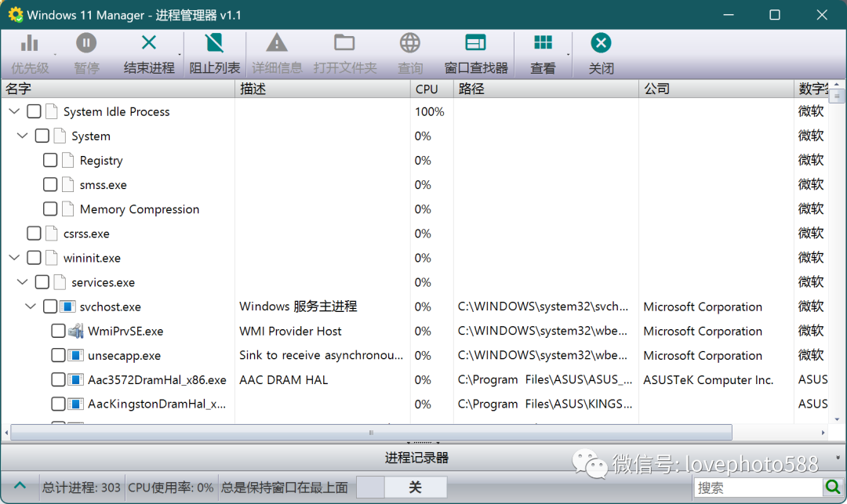Select the unsecapp.exe row name

tap(124, 356)
